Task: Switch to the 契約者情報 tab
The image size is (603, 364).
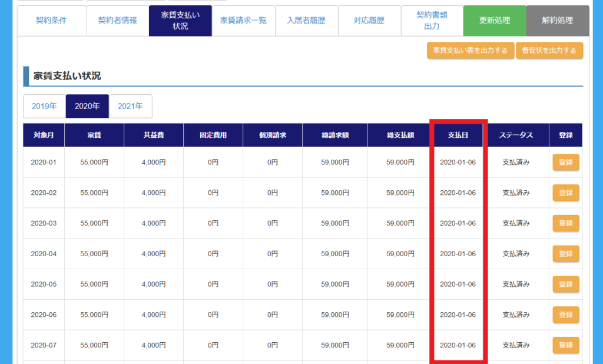Action: 118,21
